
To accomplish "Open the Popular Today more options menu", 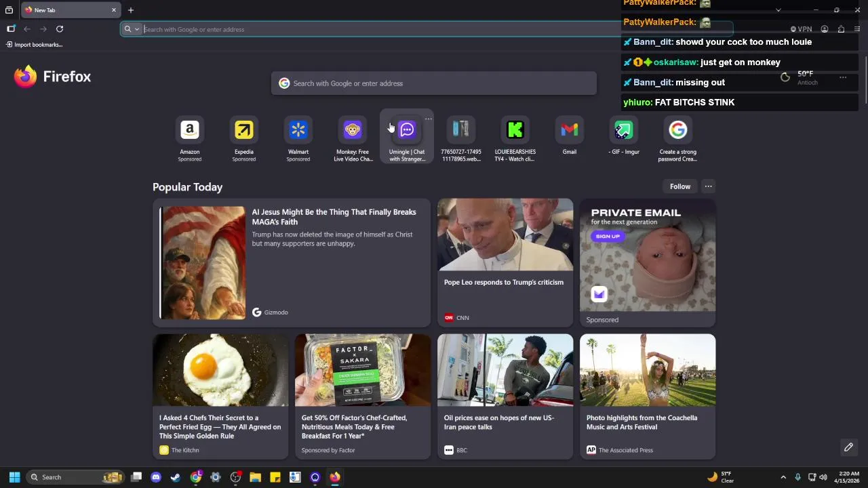I will click(x=708, y=186).
